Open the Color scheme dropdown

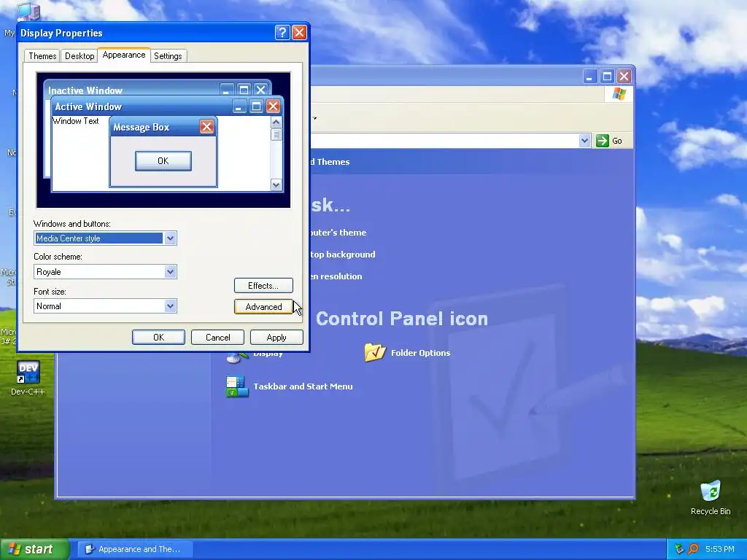point(170,272)
